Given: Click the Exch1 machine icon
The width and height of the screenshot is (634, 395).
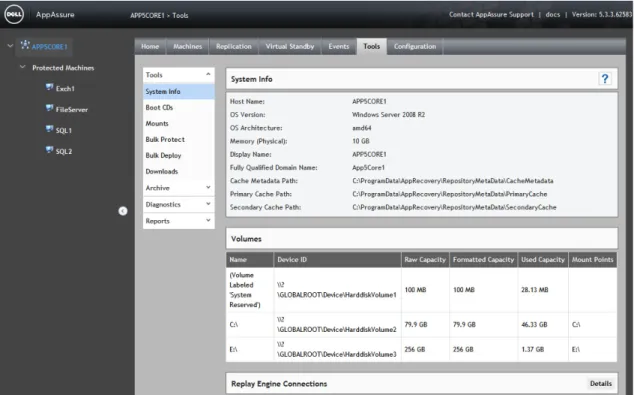Looking at the screenshot, I should click(x=49, y=87).
